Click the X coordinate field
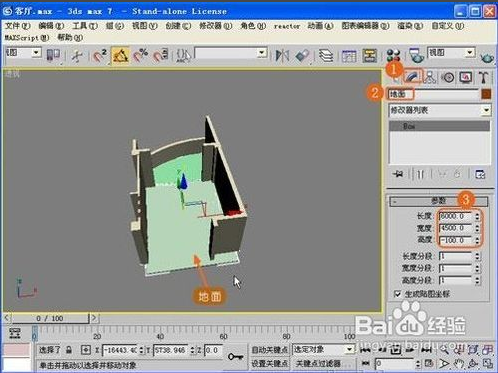The width and height of the screenshot is (498, 373). 120,350
